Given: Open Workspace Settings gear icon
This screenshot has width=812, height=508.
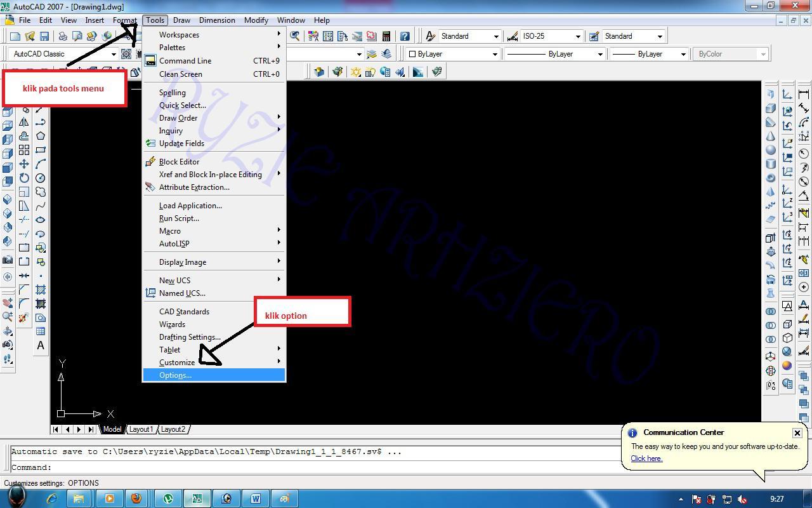Looking at the screenshot, I should click(x=126, y=54).
